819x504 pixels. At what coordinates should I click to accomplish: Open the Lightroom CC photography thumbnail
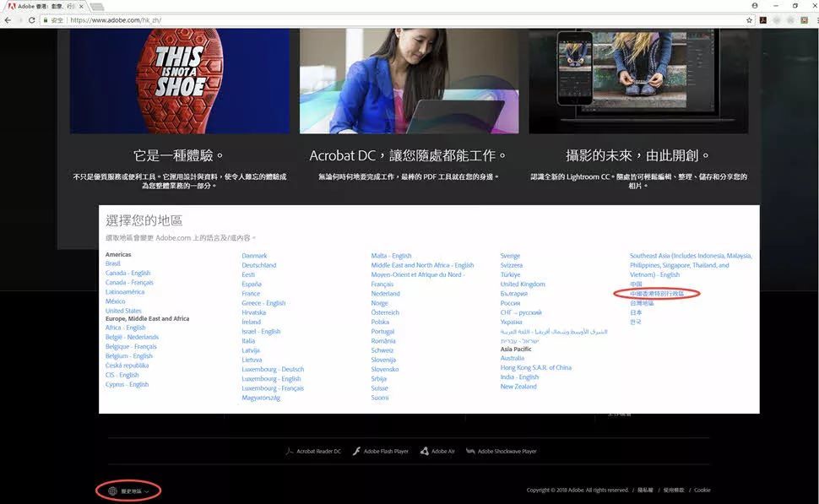pos(638,81)
